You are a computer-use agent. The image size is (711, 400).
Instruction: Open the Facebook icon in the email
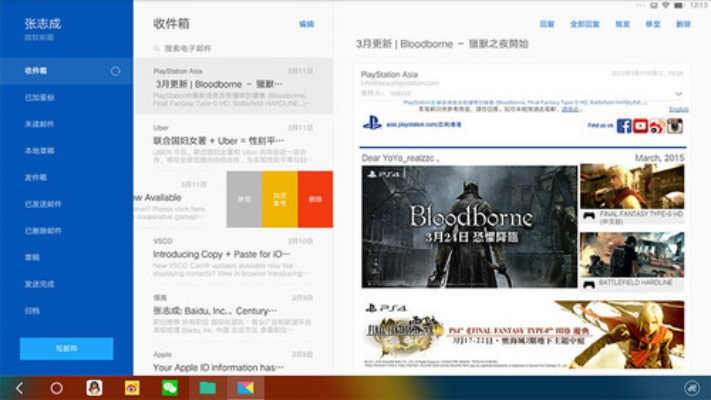coord(624,125)
